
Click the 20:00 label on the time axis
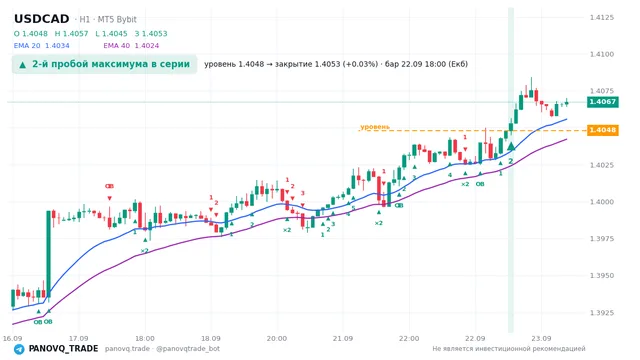(277, 338)
